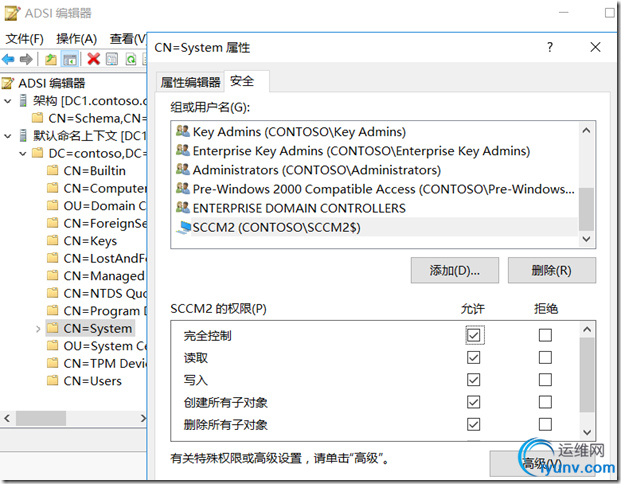The width and height of the screenshot is (621, 484).
Task: Click the Up one level folder icon
Action: [51, 59]
